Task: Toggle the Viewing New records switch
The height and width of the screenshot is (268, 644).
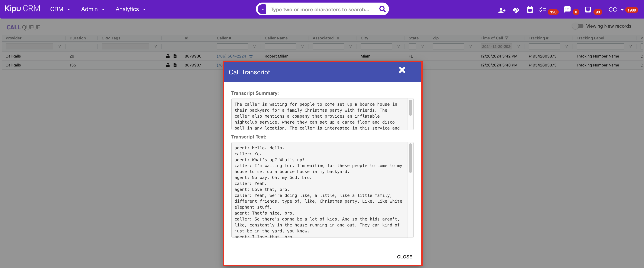Action: (578, 26)
